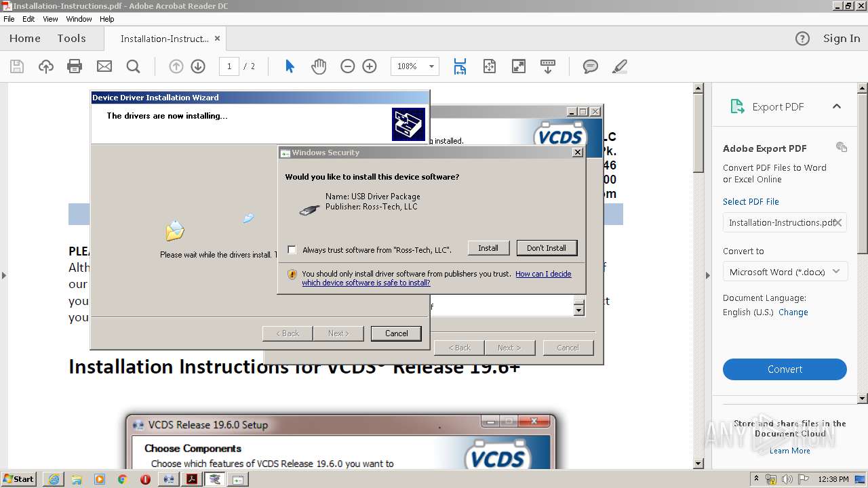Image resolution: width=868 pixels, height=488 pixels.
Task: Click the selected PDF file name field
Action: (785, 222)
